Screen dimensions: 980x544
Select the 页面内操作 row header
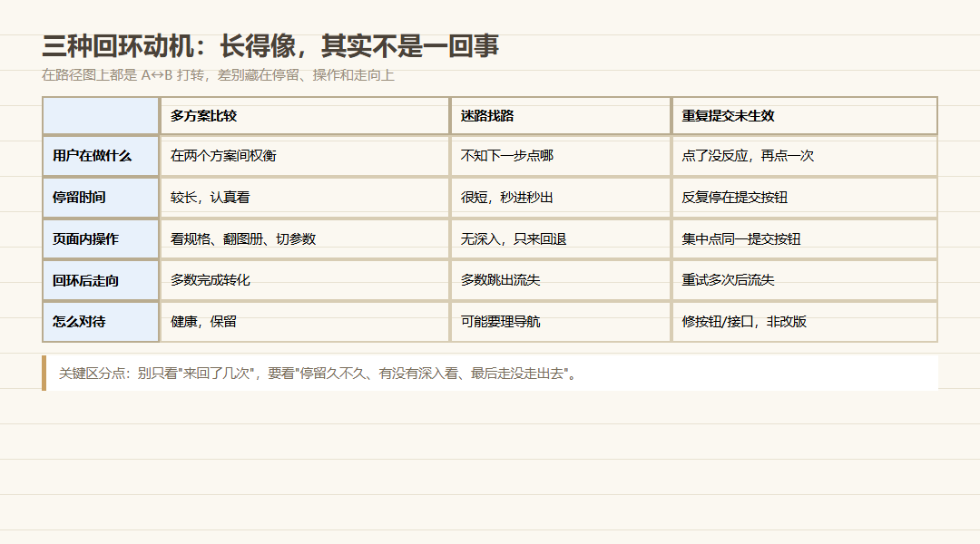point(101,238)
